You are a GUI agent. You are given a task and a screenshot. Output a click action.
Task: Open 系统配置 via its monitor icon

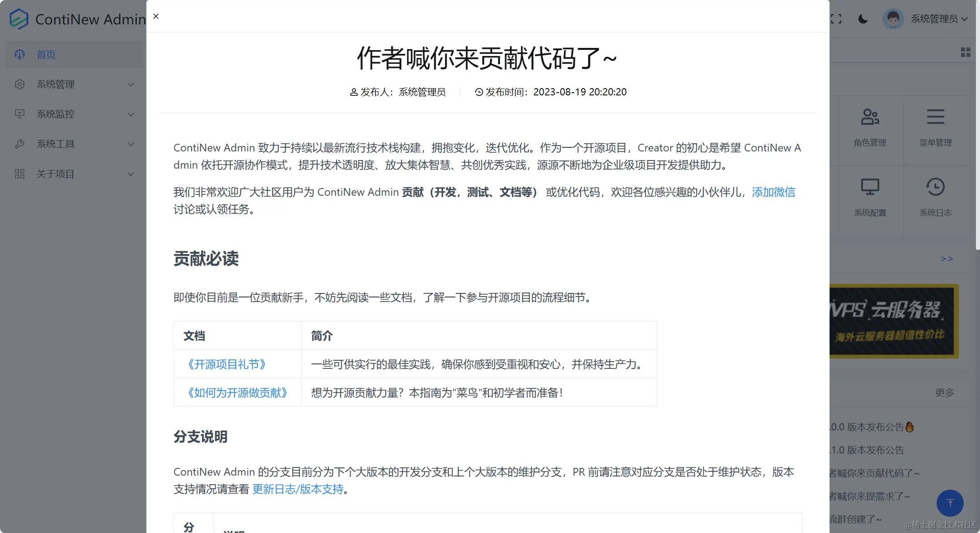coord(870,186)
